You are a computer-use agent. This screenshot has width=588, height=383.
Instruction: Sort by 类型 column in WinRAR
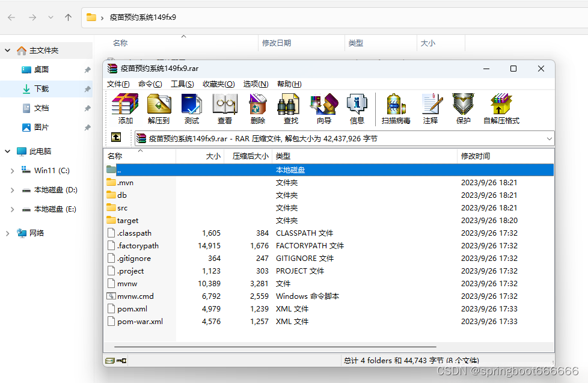pos(364,156)
